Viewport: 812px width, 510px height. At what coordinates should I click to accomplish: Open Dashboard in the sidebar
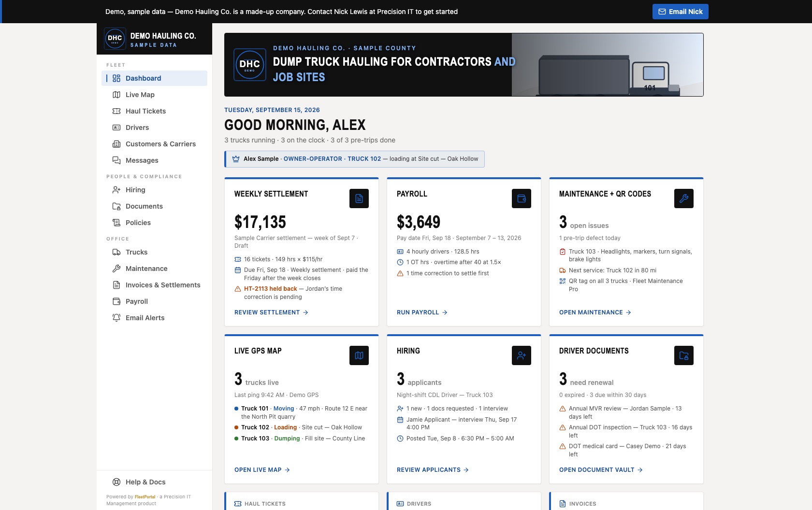(x=155, y=78)
